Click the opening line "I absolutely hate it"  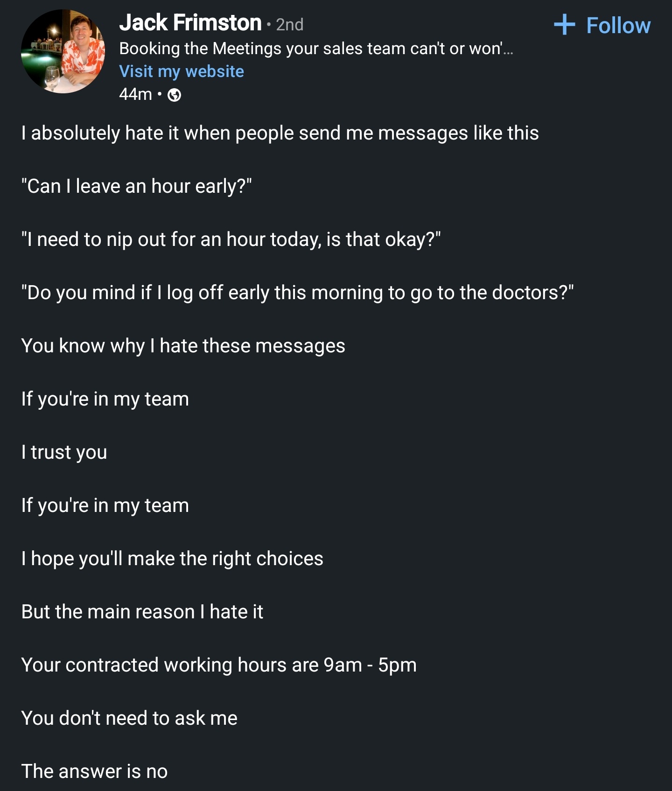(x=280, y=133)
